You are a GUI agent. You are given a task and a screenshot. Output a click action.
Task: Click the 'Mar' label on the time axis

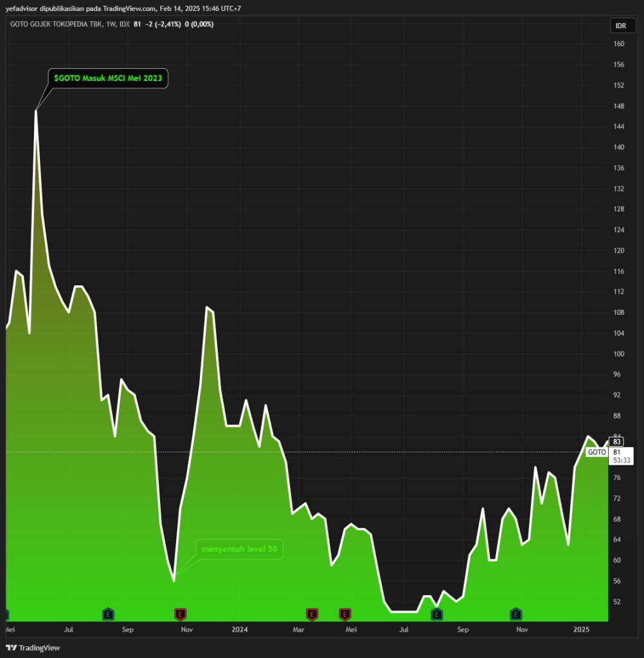(298, 630)
